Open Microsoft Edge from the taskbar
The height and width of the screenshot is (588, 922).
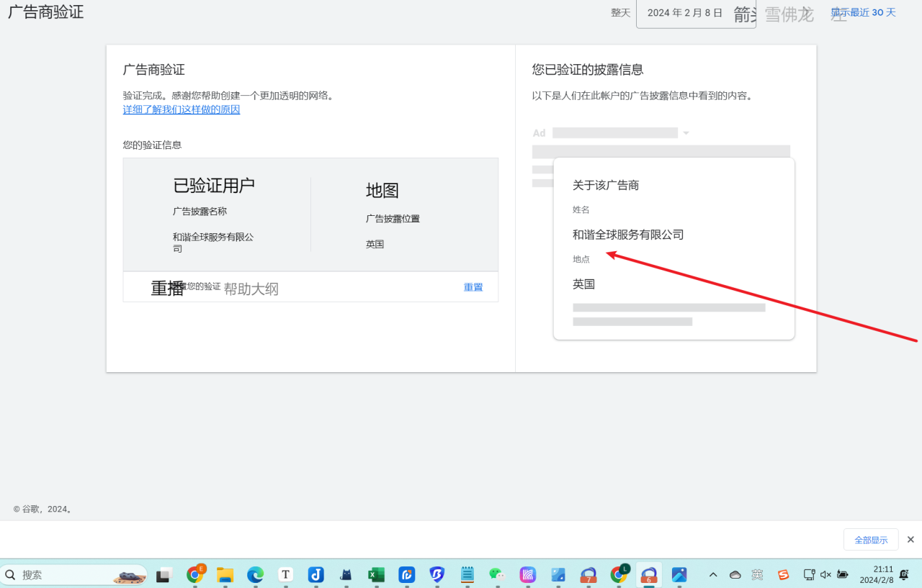tap(255, 574)
